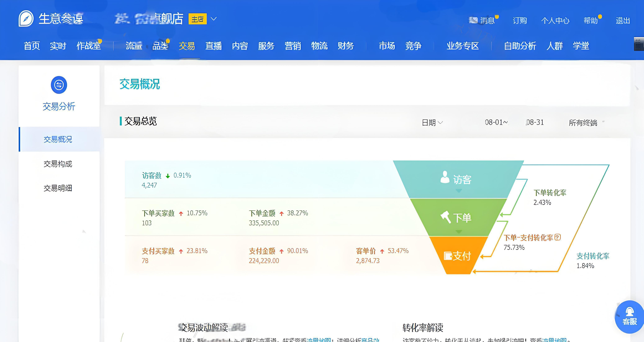644x342 pixels.
Task: Open the 作战室 navigation tab
Action: click(x=89, y=46)
